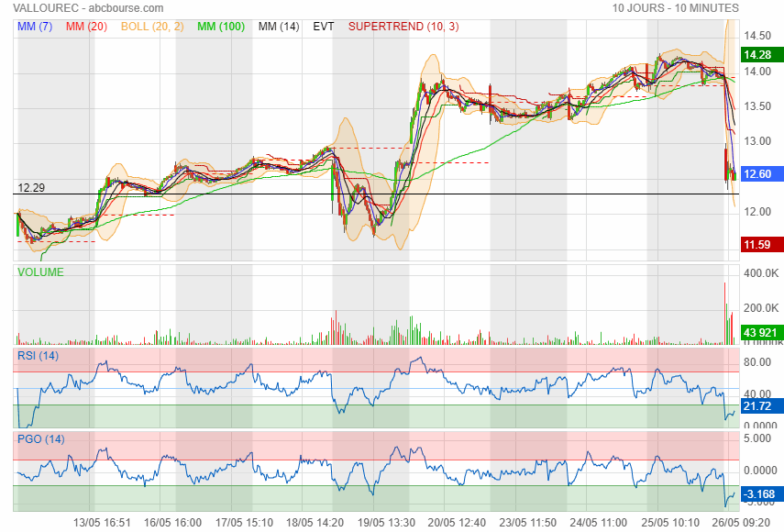Toggle the red MM (20) legend entry
The width and height of the screenshot is (784, 532).
pyautogui.click(x=87, y=27)
